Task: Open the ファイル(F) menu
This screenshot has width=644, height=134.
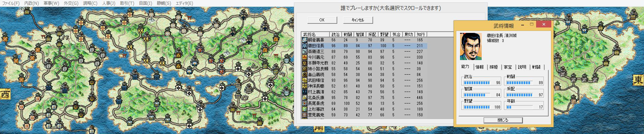Action: [10, 3]
